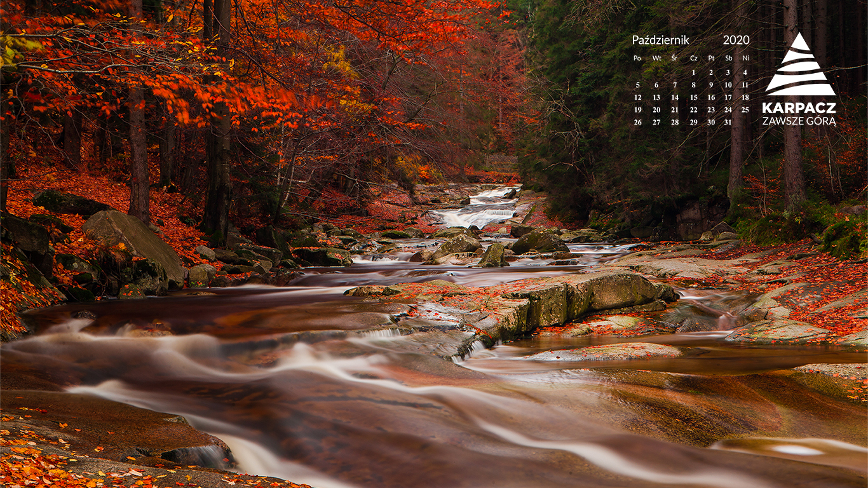The image size is (868, 488).
Task: Select date 4 in the calendar
Action: [x=745, y=72]
